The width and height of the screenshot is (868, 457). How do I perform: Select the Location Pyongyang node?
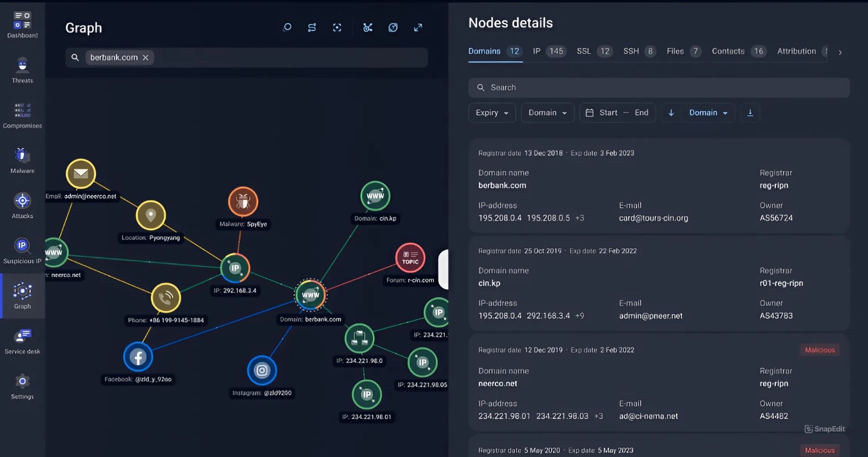(x=151, y=215)
